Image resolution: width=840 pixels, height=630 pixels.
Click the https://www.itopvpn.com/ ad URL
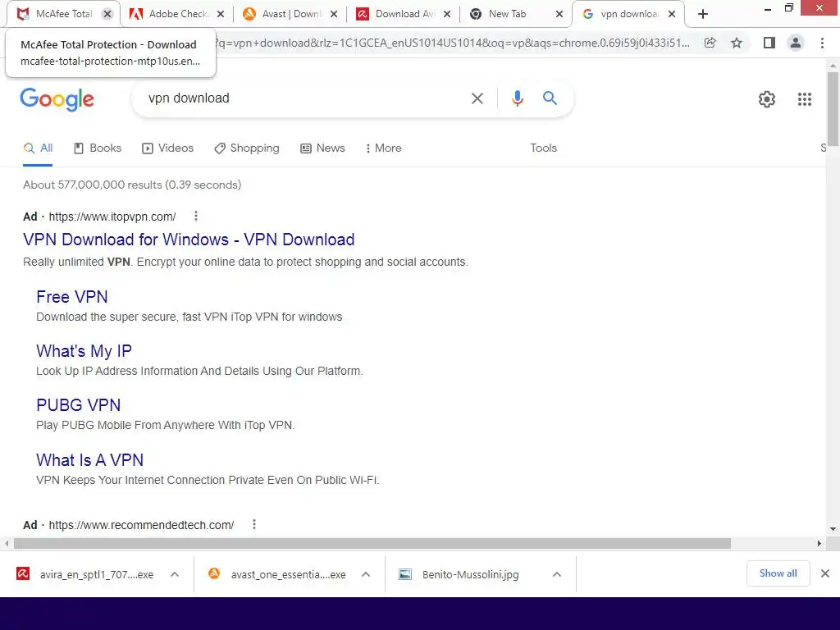tap(112, 217)
